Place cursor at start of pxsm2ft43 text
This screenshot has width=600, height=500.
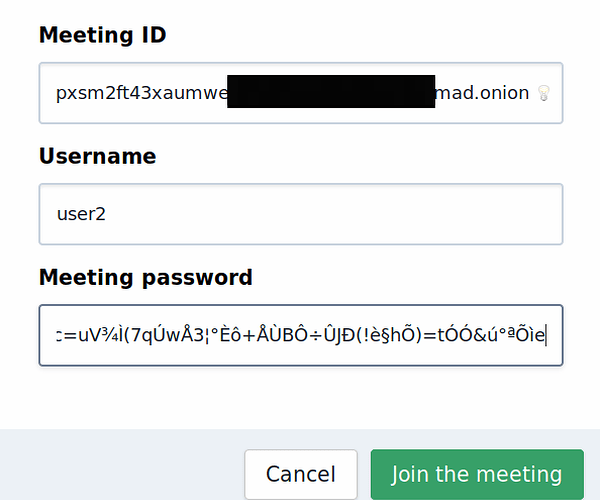[x=57, y=94]
